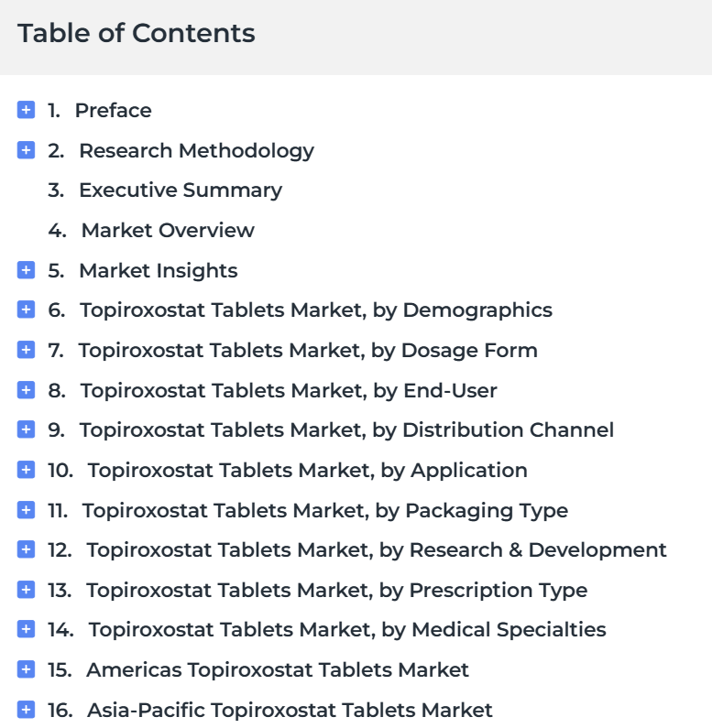Click plus icon for Distribution Channel
Image resolution: width=712 pixels, height=728 pixels.
(26, 429)
